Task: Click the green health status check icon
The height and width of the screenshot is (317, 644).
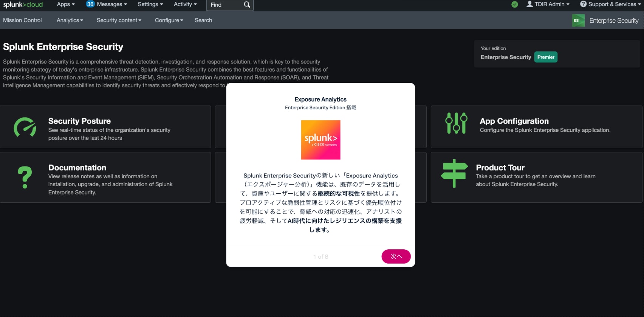Action: (x=515, y=5)
